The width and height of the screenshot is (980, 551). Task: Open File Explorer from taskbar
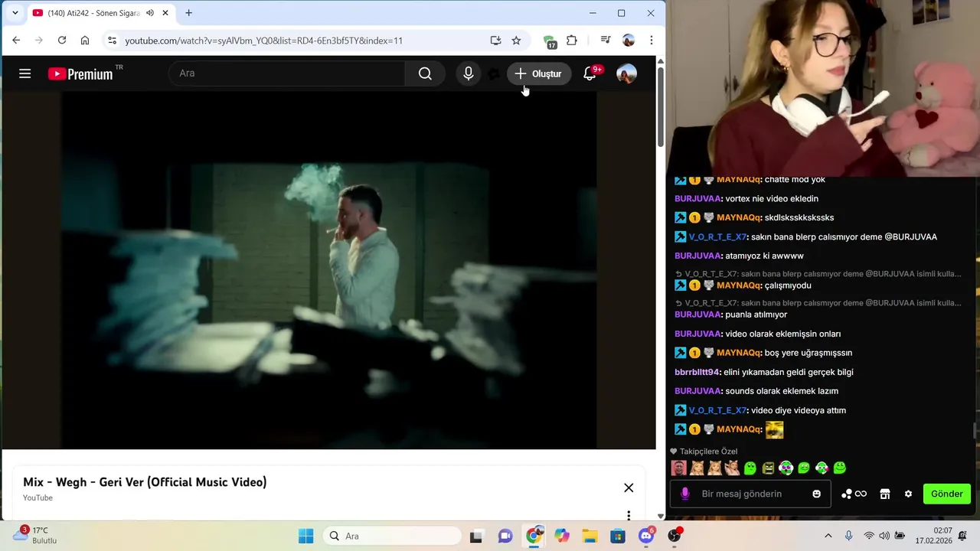click(590, 536)
